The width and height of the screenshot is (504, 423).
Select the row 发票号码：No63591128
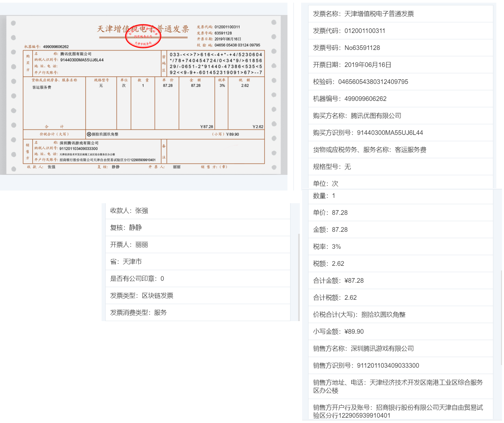(400, 48)
